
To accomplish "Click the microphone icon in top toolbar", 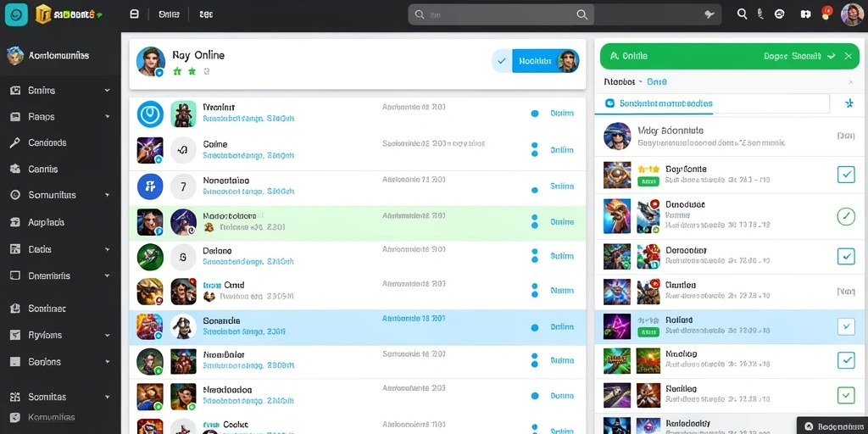I will [x=760, y=14].
